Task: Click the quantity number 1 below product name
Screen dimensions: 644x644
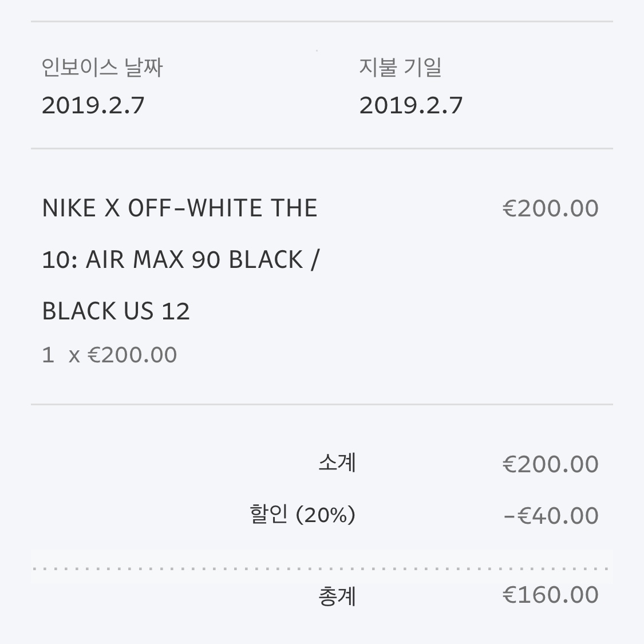Action: point(48,355)
